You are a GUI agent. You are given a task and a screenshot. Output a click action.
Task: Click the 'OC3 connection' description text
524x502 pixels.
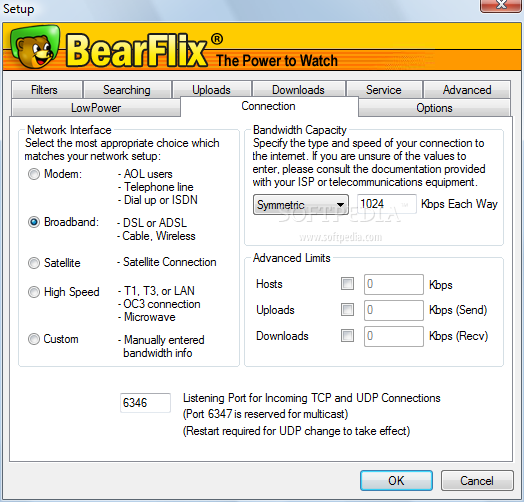[162, 304]
